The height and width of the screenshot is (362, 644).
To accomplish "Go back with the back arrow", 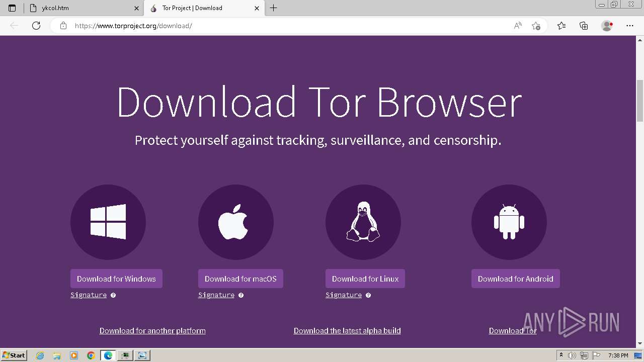I will pyautogui.click(x=14, y=26).
